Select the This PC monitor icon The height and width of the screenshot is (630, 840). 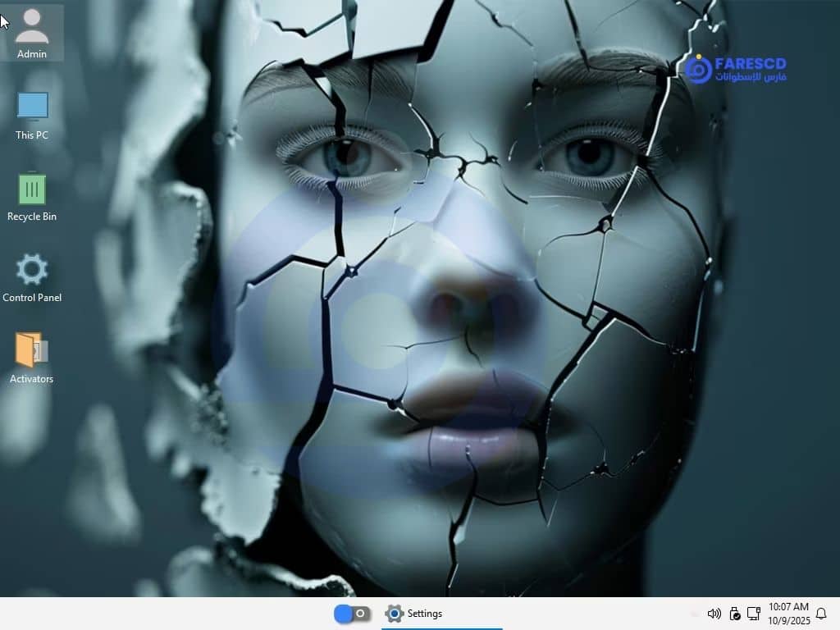pos(32,106)
